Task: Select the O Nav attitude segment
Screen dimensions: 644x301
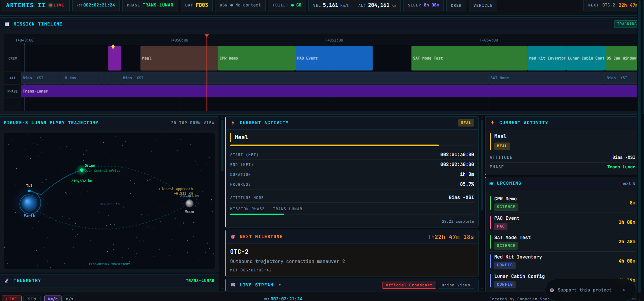Action: tap(83, 78)
